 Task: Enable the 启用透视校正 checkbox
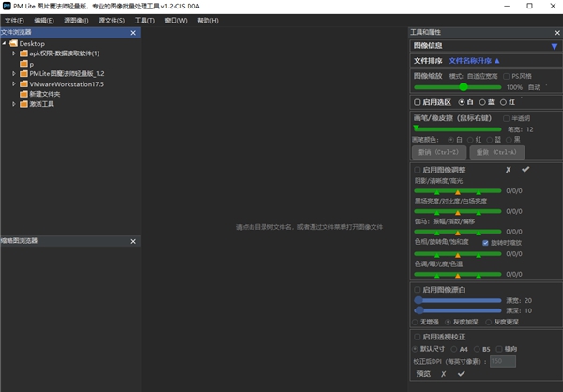417,337
